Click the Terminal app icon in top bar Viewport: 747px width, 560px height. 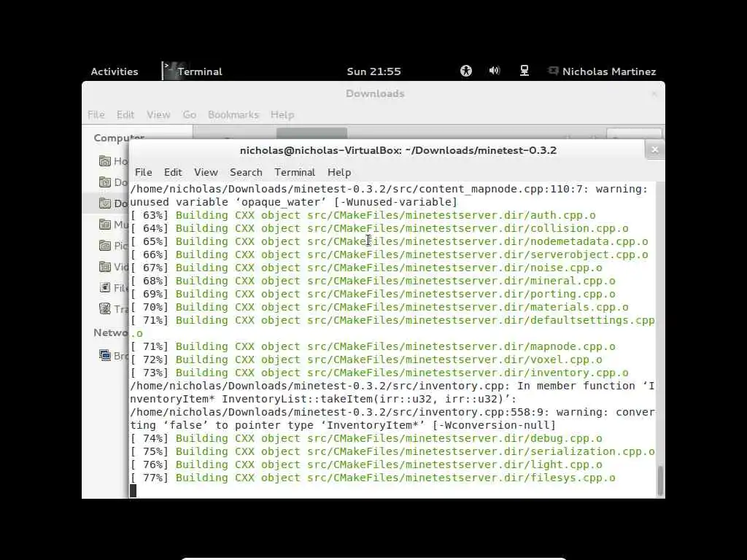169,71
